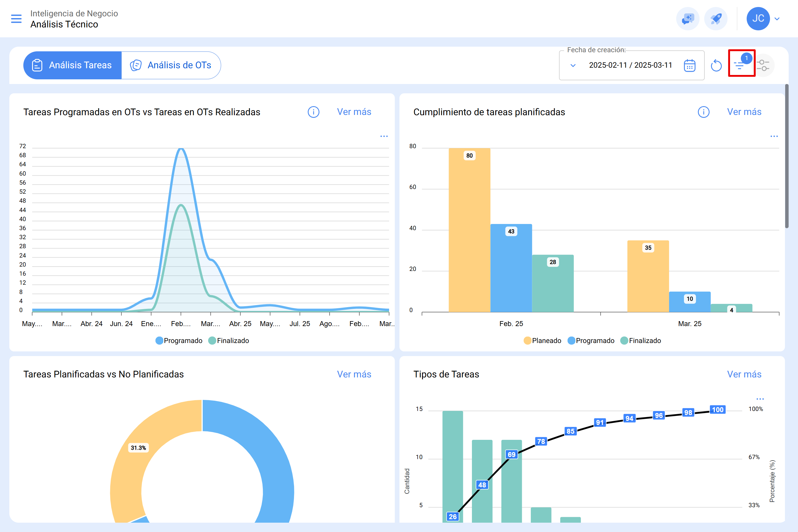Click Pareto point labeled 26

453,517
